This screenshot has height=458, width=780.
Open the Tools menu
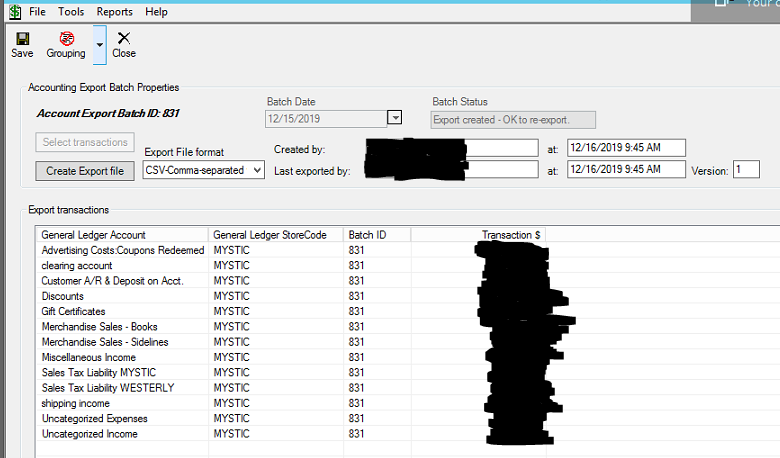pos(71,11)
